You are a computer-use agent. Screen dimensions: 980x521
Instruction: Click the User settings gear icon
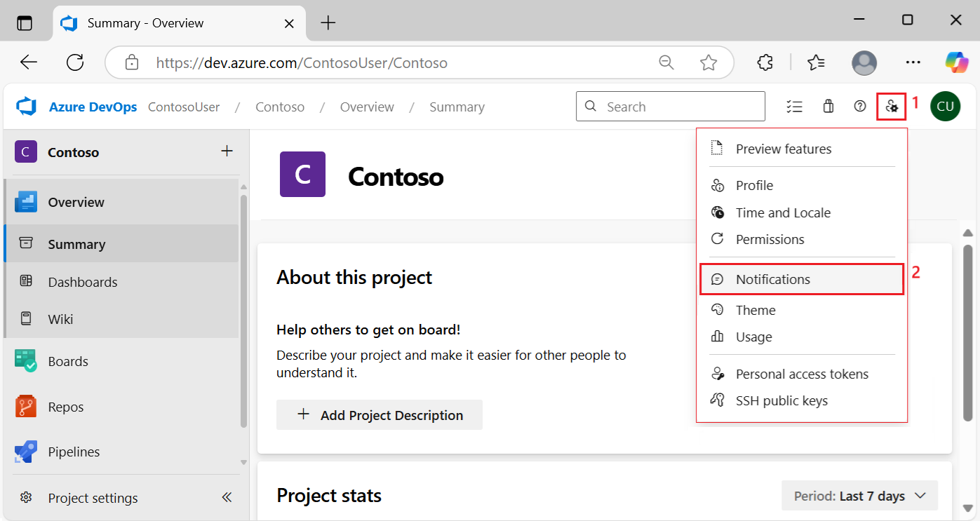[x=892, y=106]
